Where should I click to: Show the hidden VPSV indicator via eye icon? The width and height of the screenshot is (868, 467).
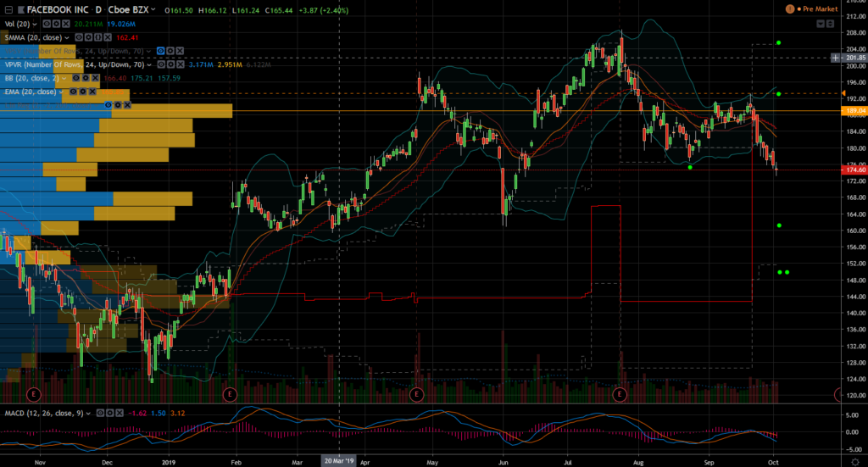[160, 51]
